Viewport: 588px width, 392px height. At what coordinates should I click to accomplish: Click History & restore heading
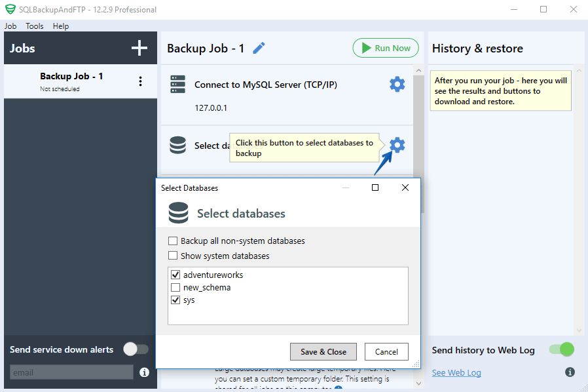pyautogui.click(x=477, y=49)
